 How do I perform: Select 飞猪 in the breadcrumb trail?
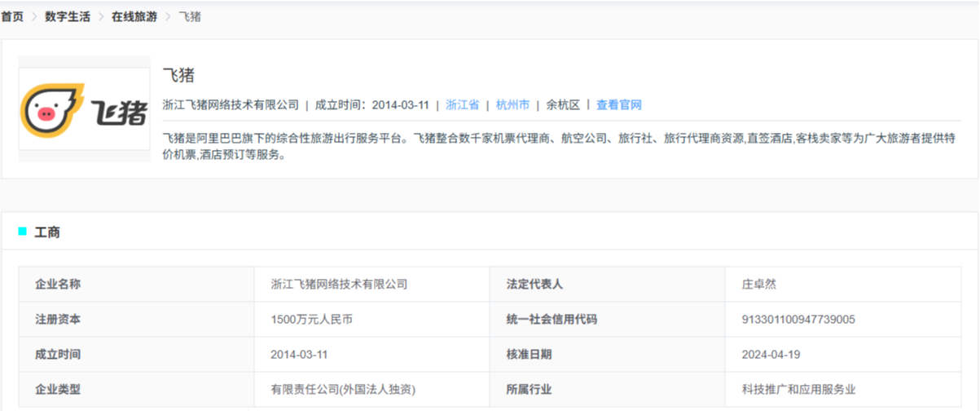190,16
